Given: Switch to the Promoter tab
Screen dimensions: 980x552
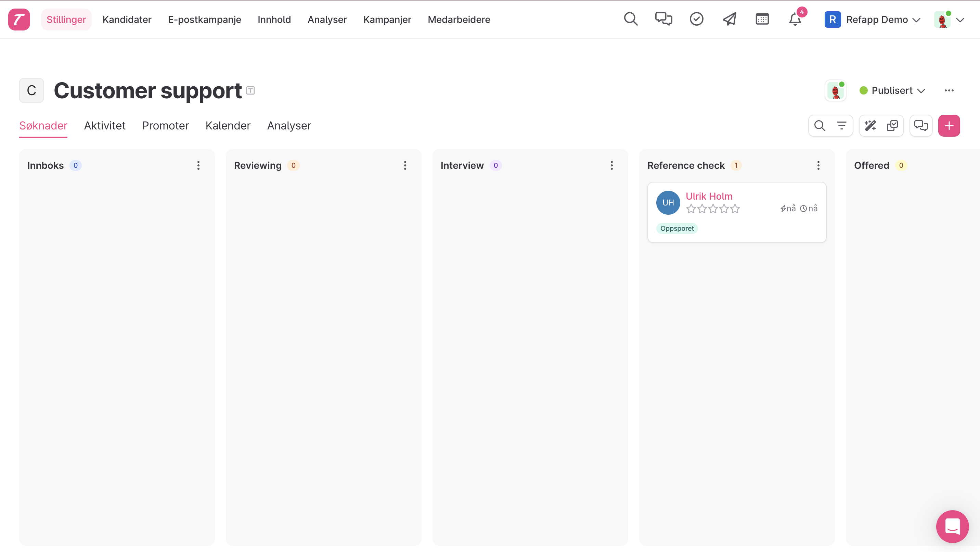Looking at the screenshot, I should coord(166,126).
